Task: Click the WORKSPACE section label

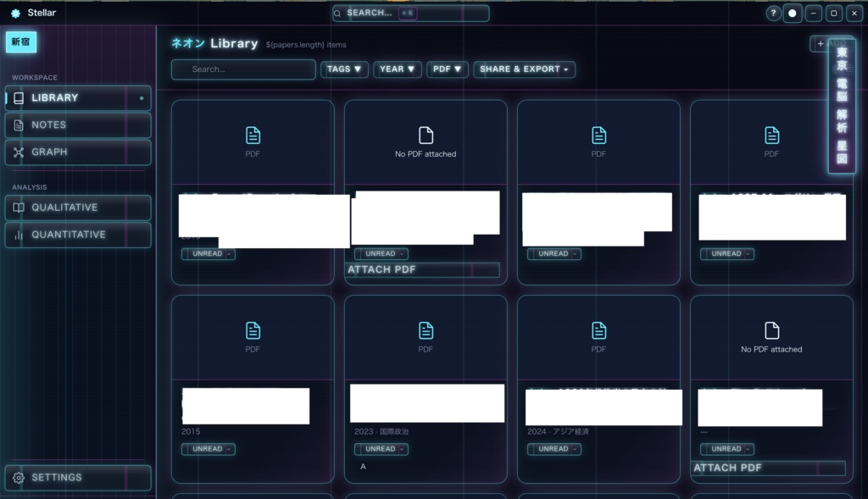Action: (35, 77)
